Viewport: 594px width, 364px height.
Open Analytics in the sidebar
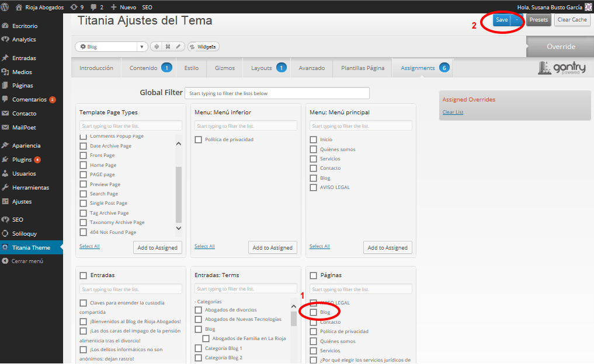click(24, 39)
